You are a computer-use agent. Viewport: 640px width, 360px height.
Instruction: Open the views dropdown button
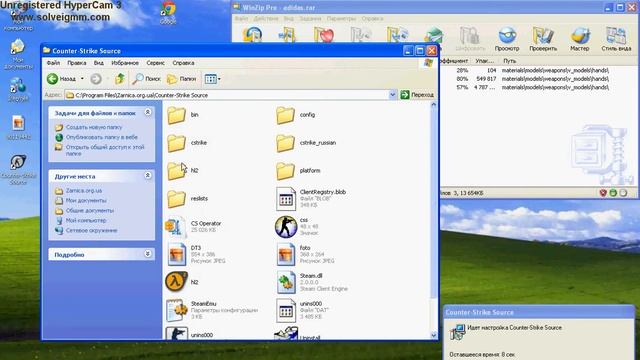pyautogui.click(x=212, y=79)
